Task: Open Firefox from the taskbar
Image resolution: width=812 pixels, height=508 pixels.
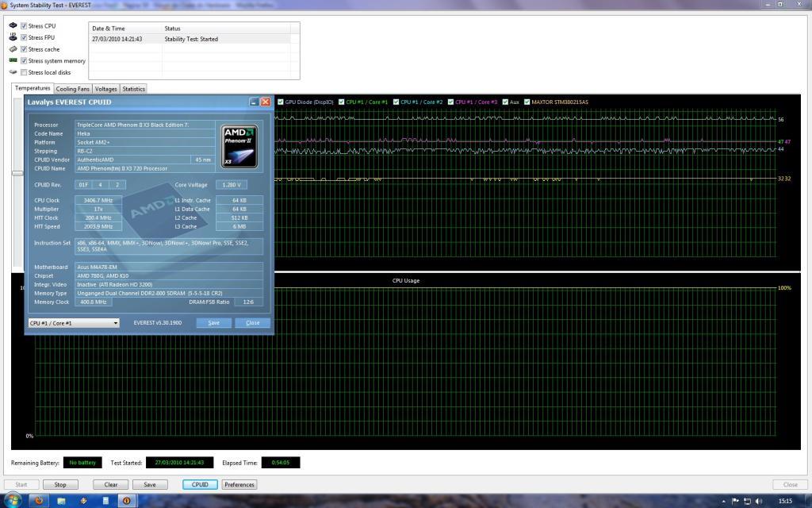Action: [38, 501]
